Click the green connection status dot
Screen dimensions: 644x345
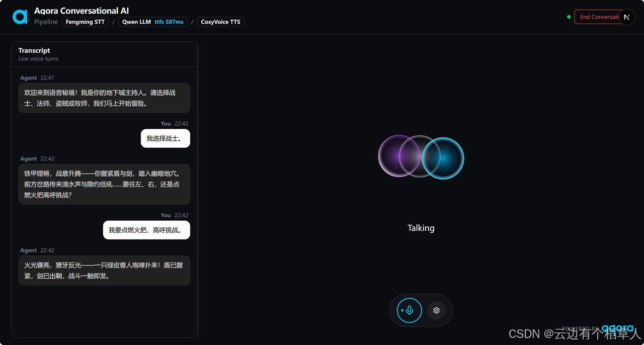tap(569, 17)
